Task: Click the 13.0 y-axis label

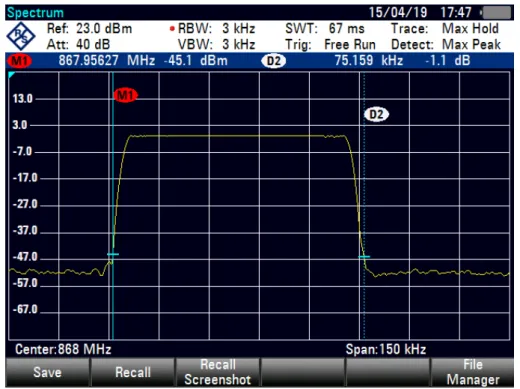Action: (x=23, y=99)
